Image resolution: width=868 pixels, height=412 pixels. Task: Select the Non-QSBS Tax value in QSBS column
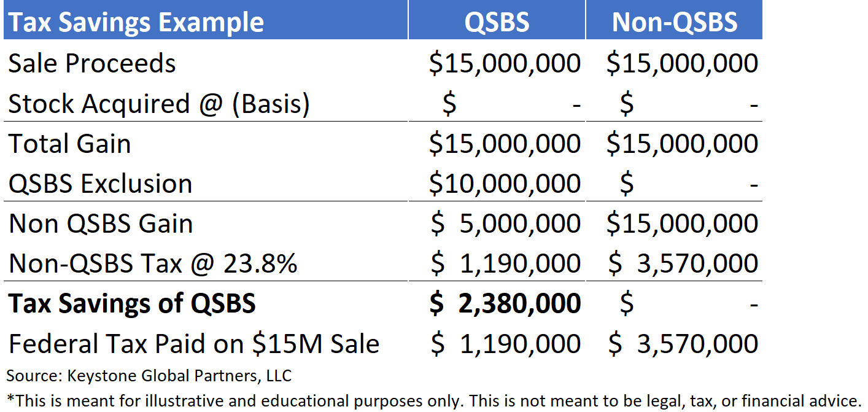point(505,264)
